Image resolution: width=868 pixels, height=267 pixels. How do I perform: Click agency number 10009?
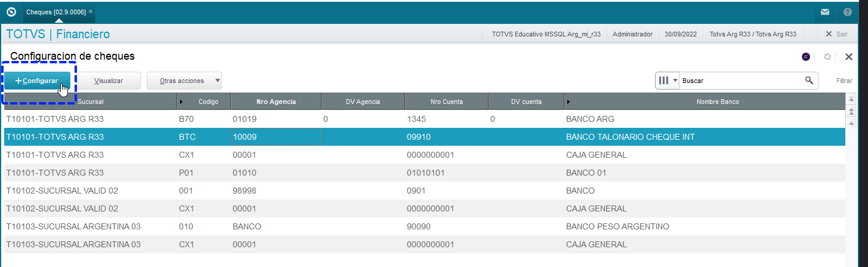point(244,137)
